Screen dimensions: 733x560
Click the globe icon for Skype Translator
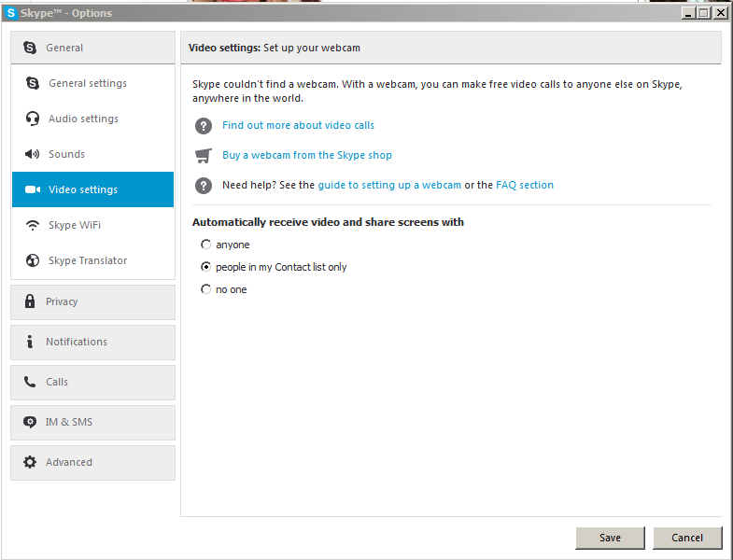[33, 260]
